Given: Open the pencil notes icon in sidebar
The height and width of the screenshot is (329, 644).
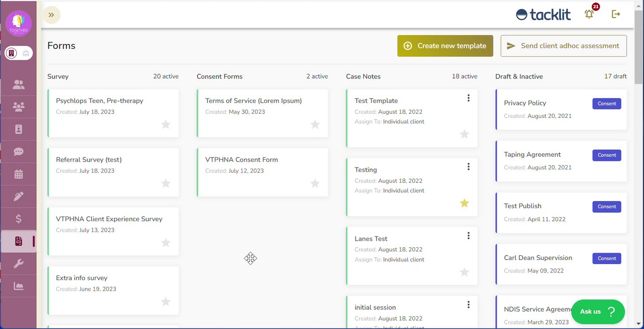Looking at the screenshot, I should (19, 196).
